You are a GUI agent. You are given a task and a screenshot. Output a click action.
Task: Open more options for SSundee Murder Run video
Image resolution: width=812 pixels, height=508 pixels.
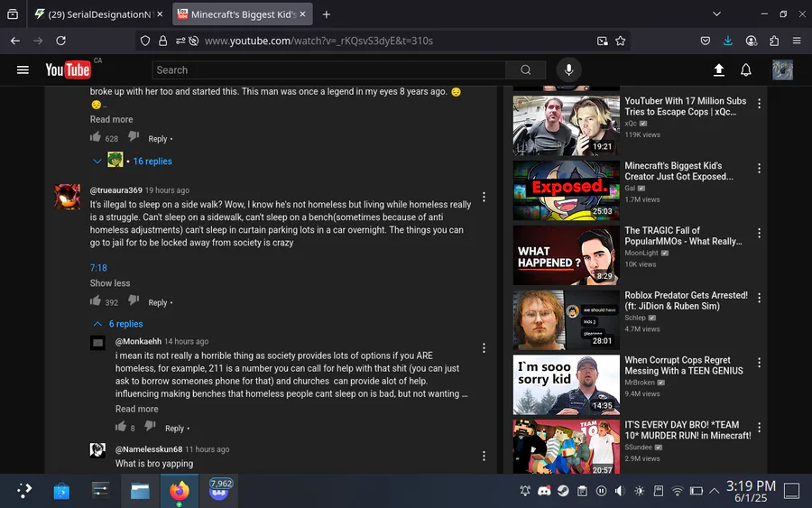pyautogui.click(x=759, y=427)
